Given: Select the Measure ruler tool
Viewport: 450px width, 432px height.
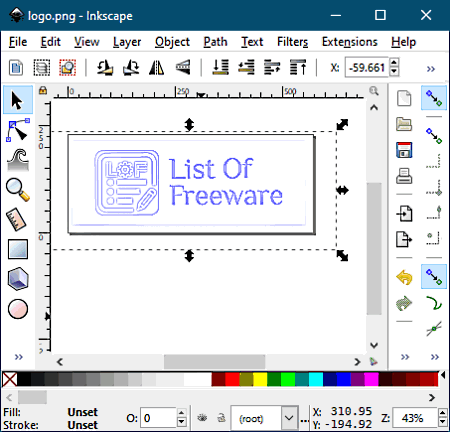Looking at the screenshot, I should pos(17,219).
